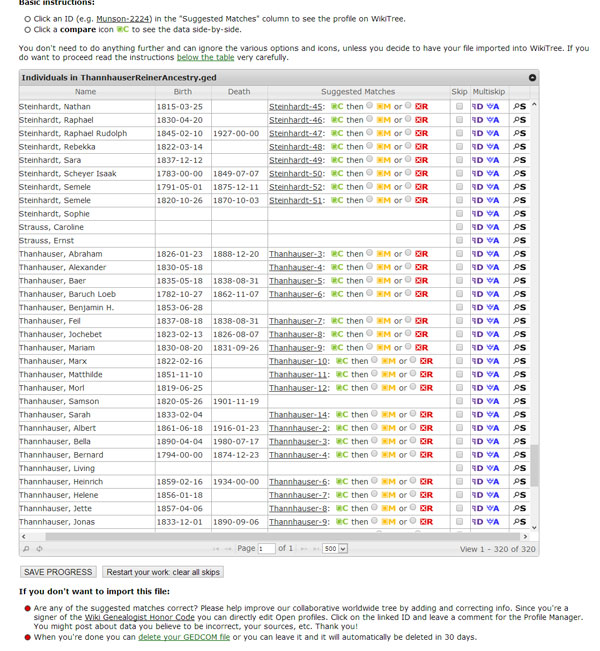Open rows-per-page dropdown showing 500
This screenshot has height=651, width=600.
335,549
